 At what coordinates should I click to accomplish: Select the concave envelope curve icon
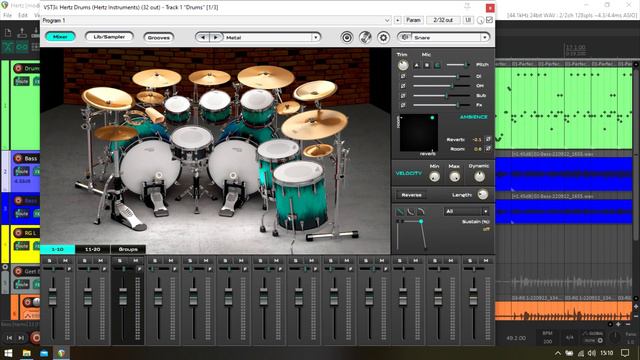coord(410,211)
